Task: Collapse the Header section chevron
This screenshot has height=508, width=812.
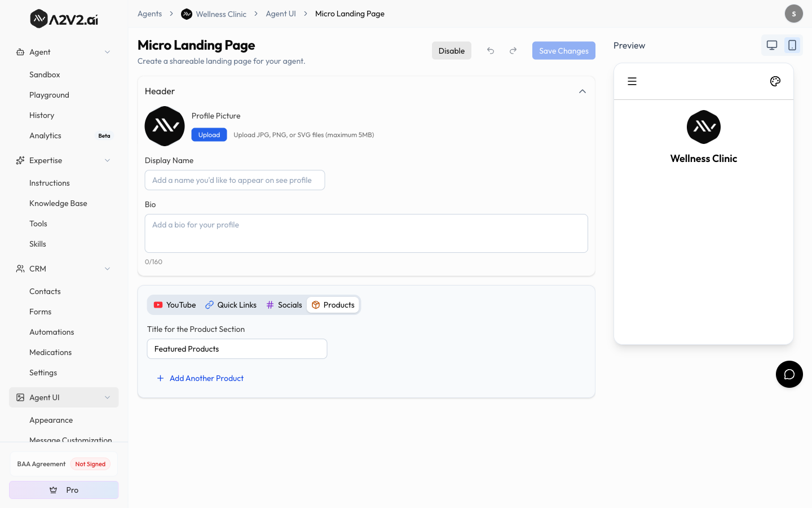Action: click(x=582, y=91)
